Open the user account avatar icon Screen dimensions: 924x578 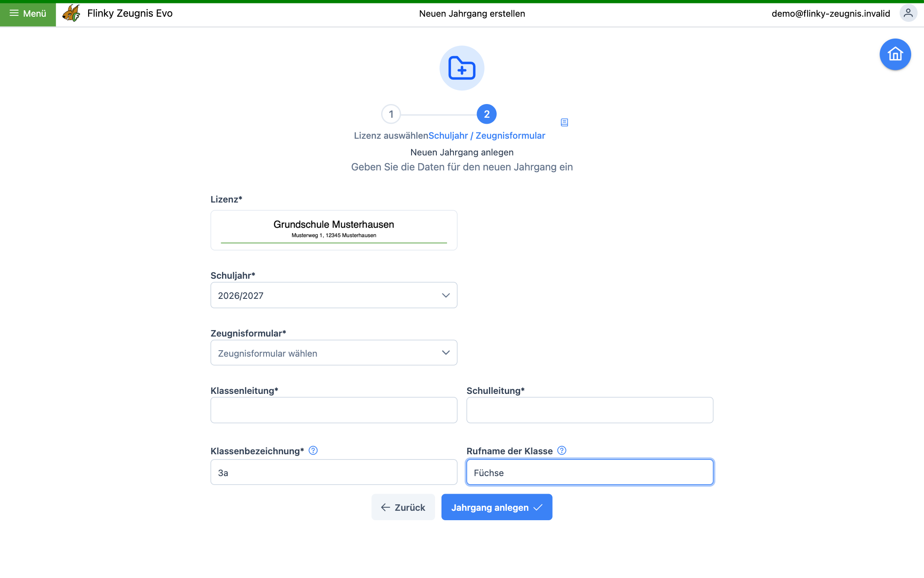click(908, 13)
